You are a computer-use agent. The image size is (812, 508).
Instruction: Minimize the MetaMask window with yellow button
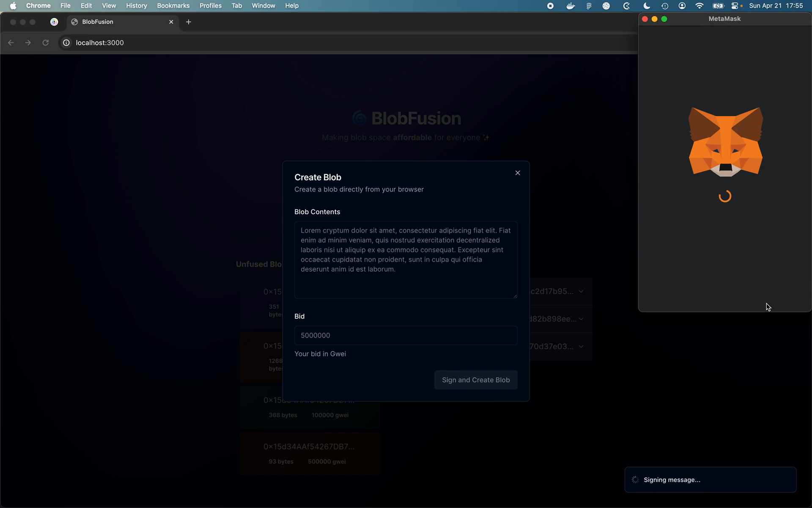click(655, 19)
